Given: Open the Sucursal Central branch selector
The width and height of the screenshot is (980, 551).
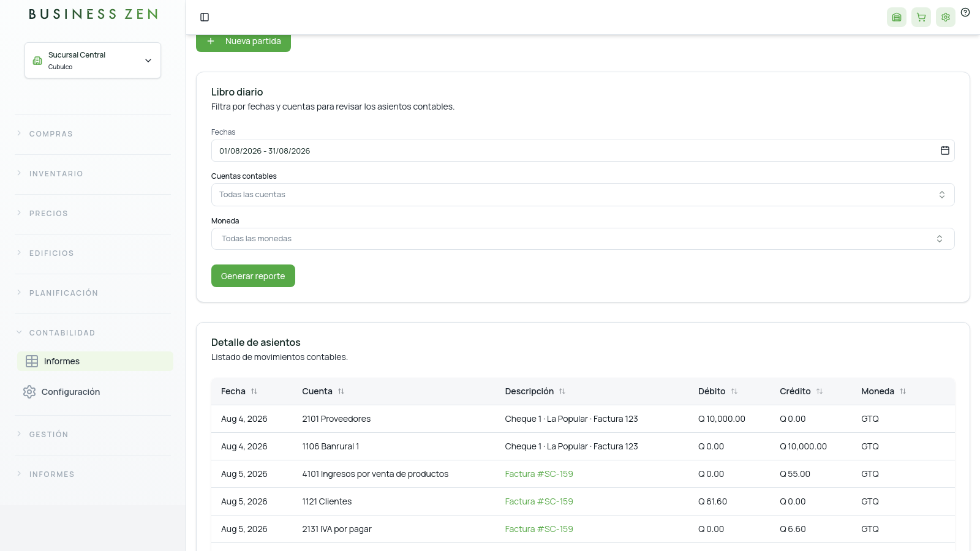Looking at the screenshot, I should click(x=92, y=60).
